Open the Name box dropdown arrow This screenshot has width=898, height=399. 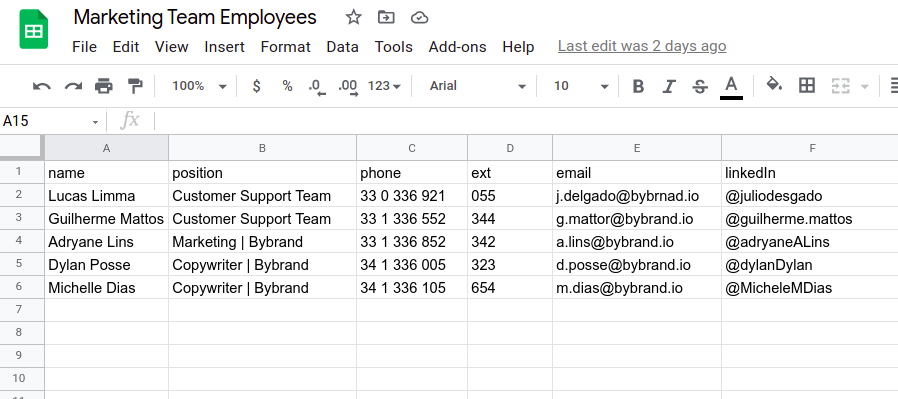[x=95, y=122]
